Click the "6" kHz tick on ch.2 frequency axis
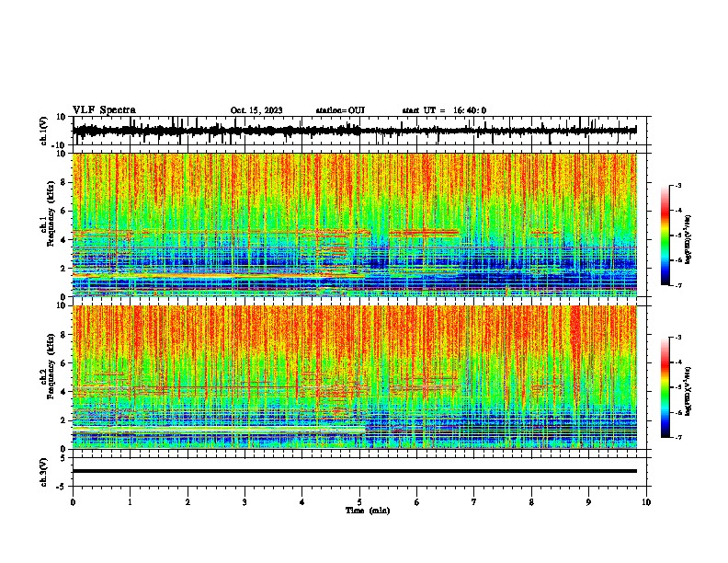 tap(63, 362)
